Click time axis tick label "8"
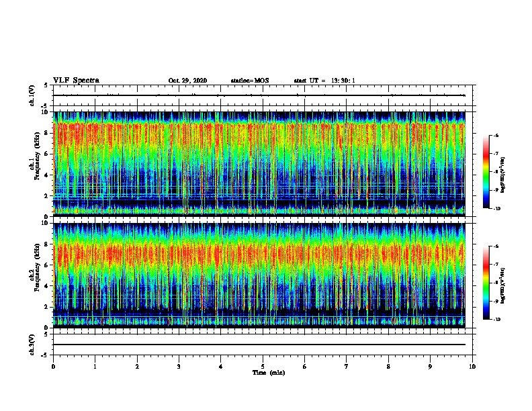The height and width of the screenshot is (411, 532). (x=388, y=367)
